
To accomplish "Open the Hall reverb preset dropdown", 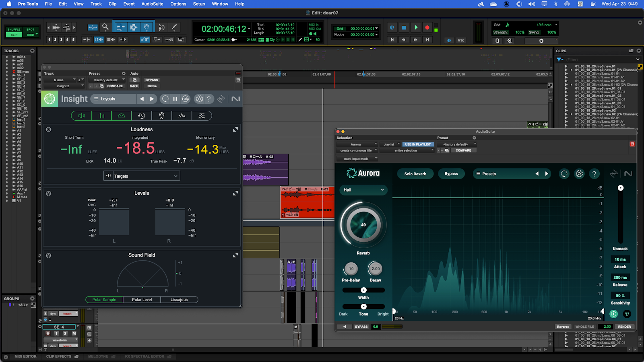I will pos(363,189).
